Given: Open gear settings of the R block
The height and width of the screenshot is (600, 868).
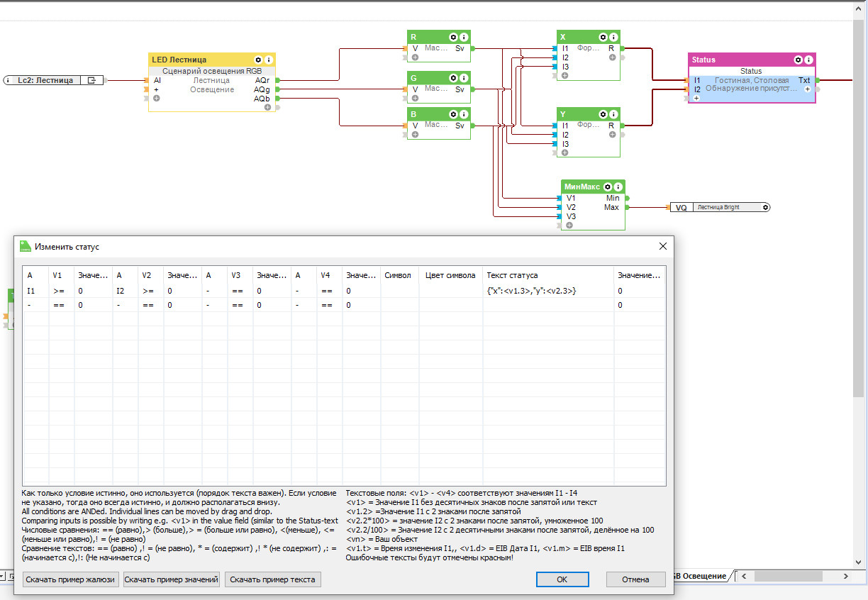Looking at the screenshot, I should (x=453, y=37).
